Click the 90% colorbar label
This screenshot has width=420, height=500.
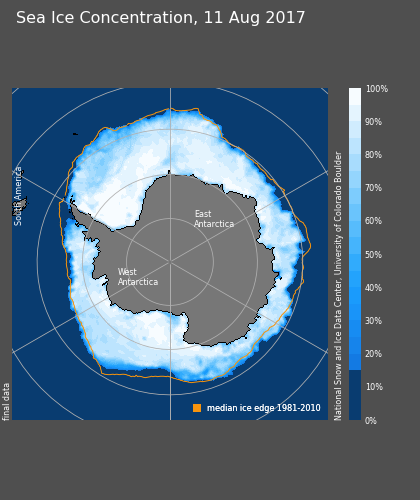point(373,122)
